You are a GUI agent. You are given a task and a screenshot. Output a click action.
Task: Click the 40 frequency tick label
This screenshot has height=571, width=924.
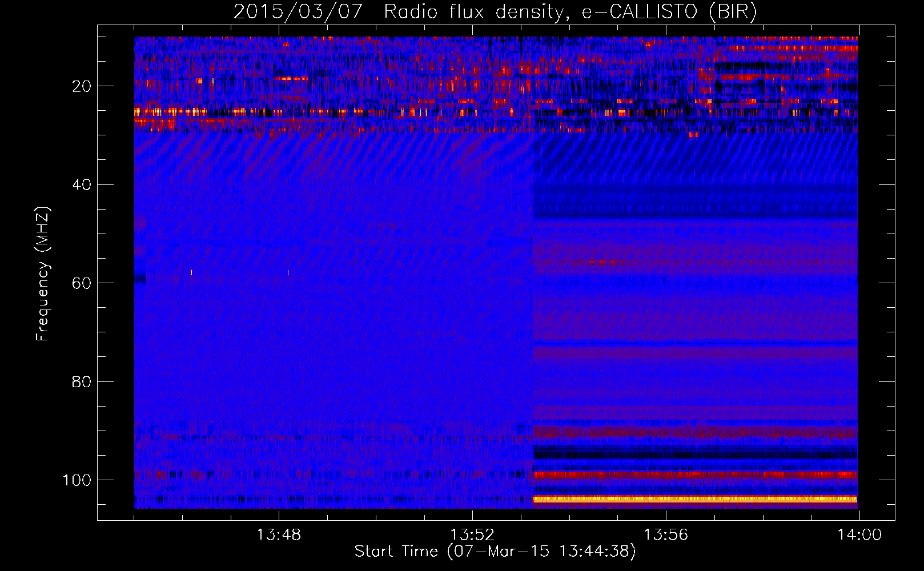click(82, 185)
